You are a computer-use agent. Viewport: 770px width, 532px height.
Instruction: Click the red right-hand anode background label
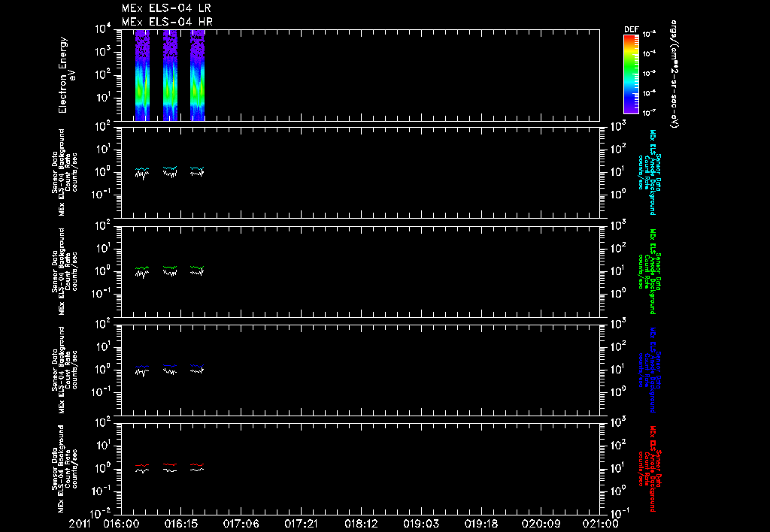649,469
